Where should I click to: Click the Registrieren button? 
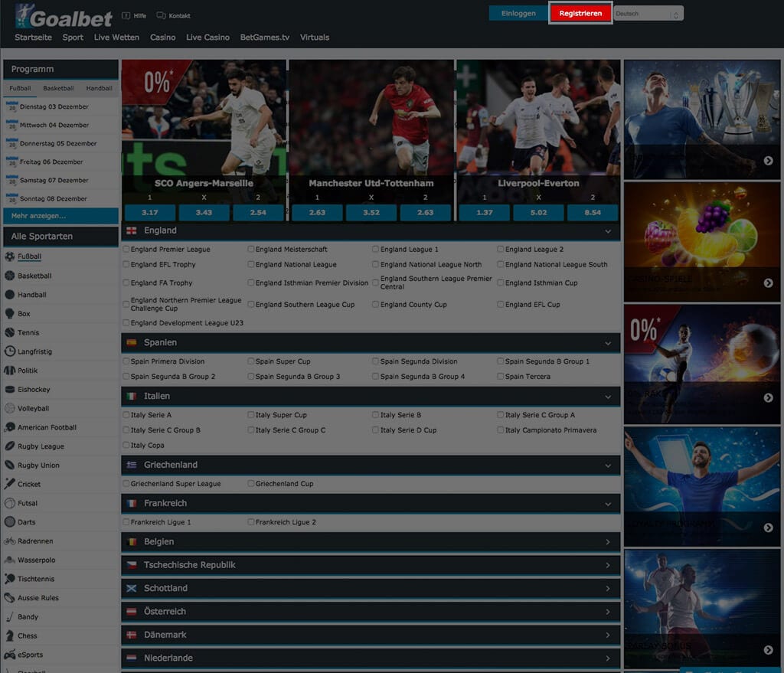580,13
